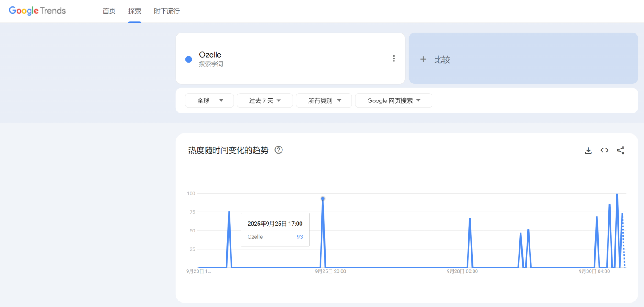The width and height of the screenshot is (644, 307).
Task: Share the trends chart
Action: (620, 150)
